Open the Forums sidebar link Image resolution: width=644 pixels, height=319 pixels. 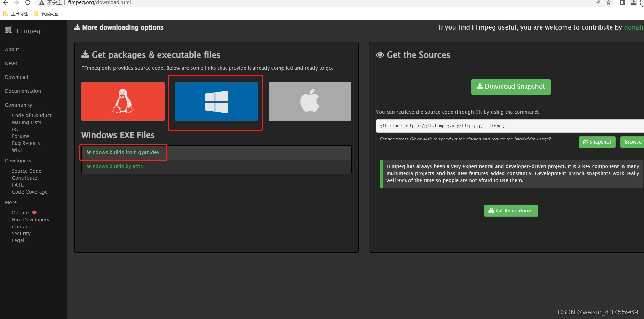[21, 136]
